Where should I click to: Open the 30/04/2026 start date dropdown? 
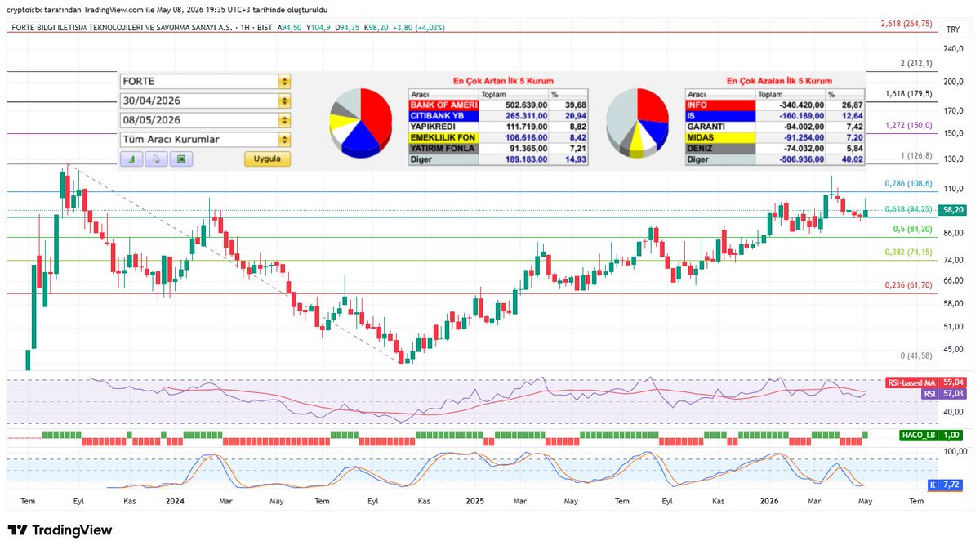point(284,101)
